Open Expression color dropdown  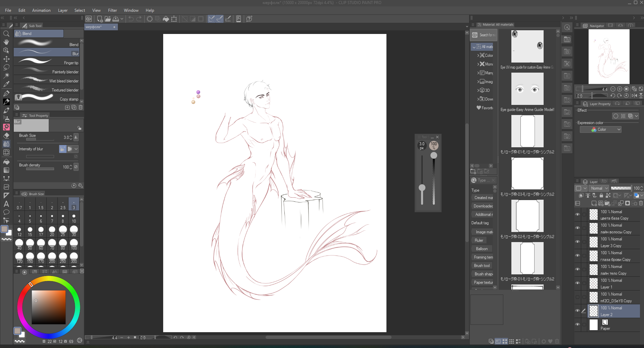600,129
